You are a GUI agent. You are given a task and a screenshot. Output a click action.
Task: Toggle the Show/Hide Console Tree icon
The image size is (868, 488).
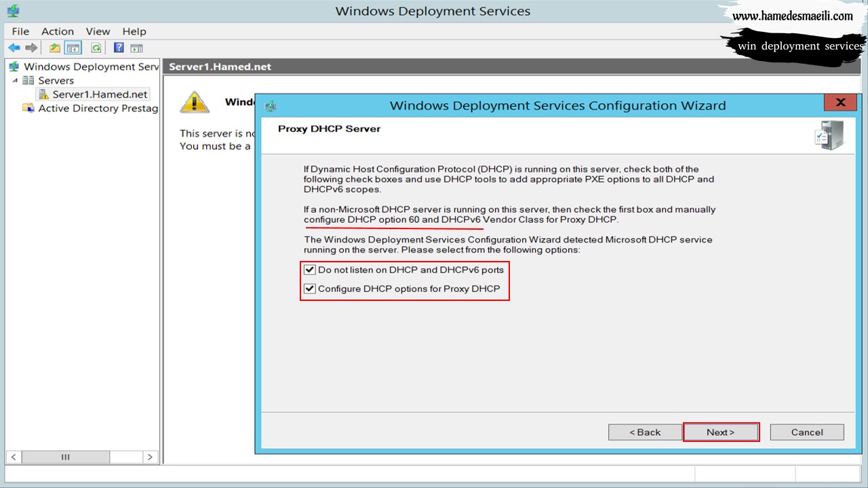click(x=73, y=48)
